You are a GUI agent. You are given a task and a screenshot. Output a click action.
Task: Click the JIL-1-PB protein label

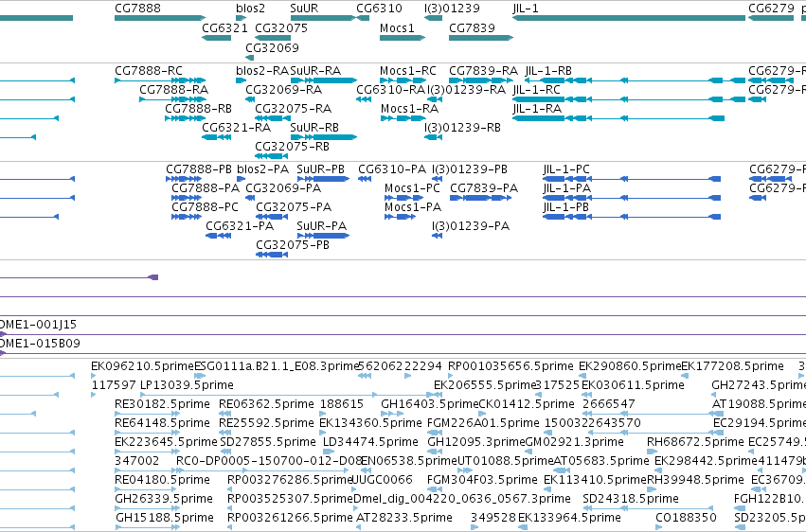pos(566,207)
